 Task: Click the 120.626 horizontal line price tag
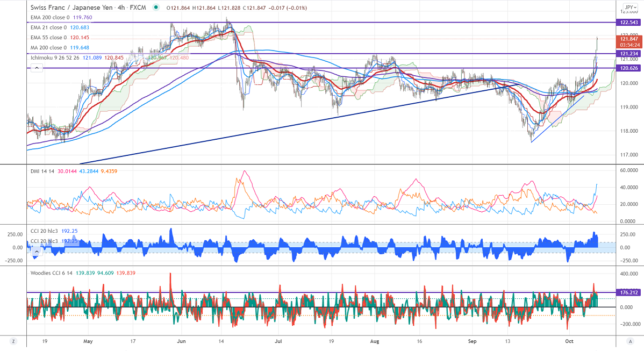[629, 68]
